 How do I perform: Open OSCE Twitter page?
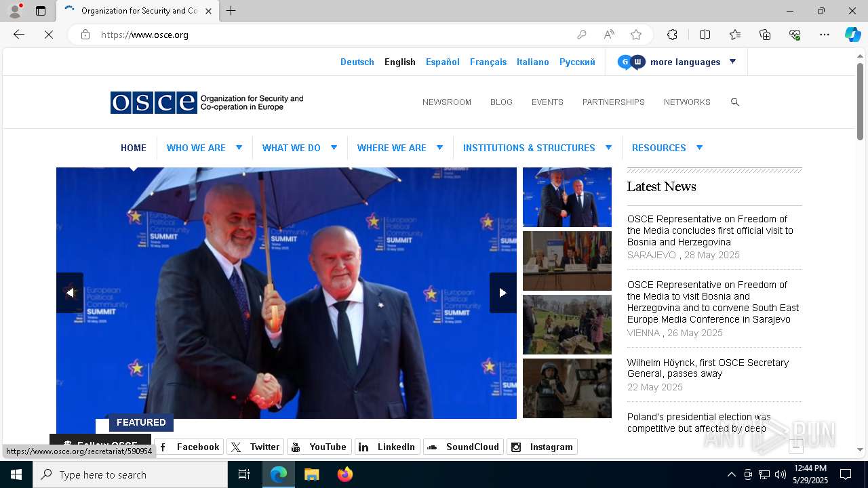pos(255,447)
